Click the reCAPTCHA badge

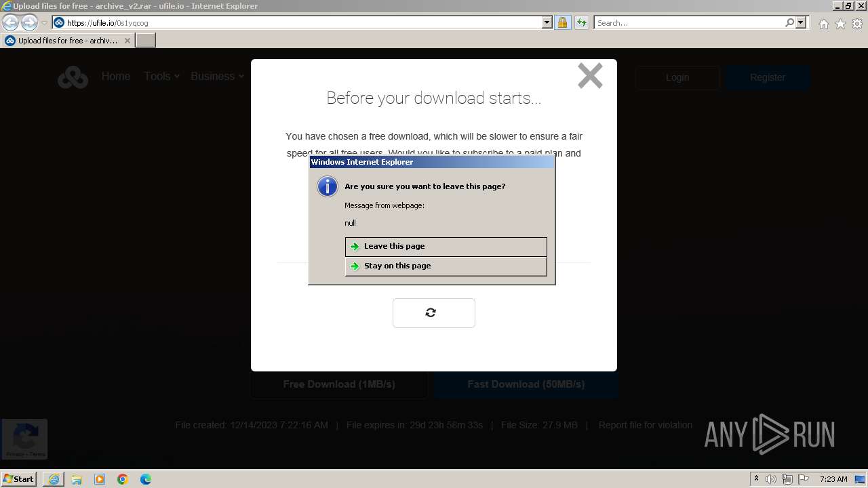click(x=24, y=439)
